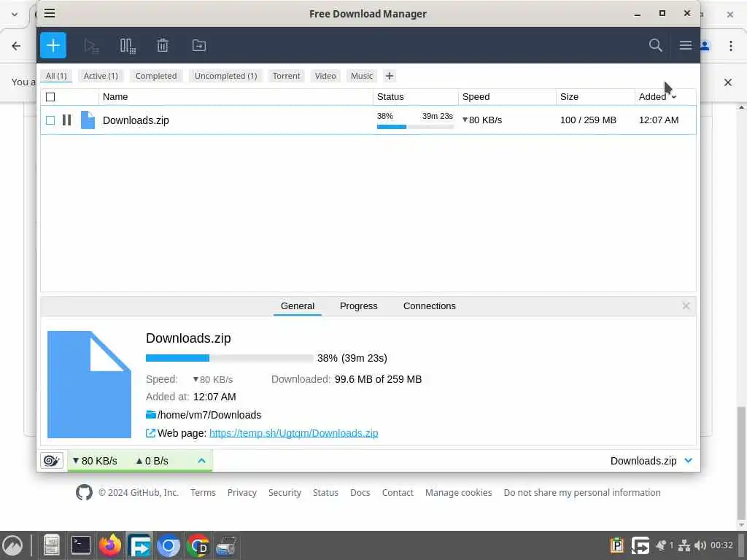Click the 100 / 259 MB size cell
Screen dimensions: 747x560
point(589,120)
